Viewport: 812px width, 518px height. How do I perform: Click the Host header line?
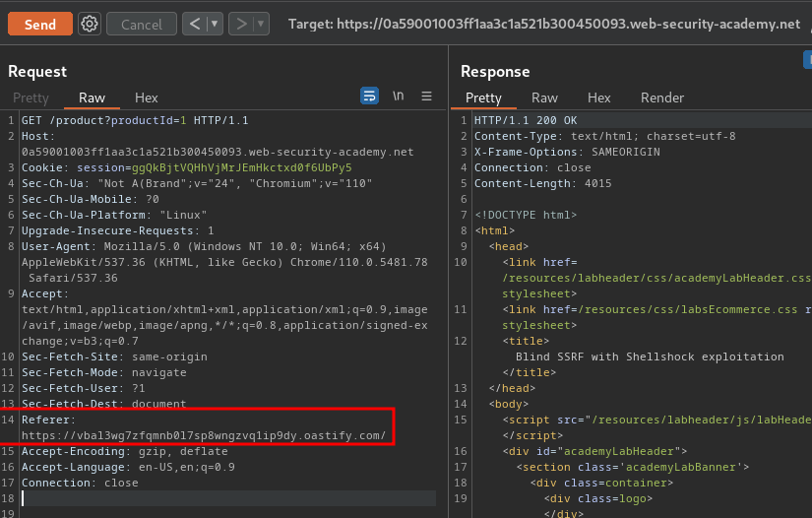point(218,145)
